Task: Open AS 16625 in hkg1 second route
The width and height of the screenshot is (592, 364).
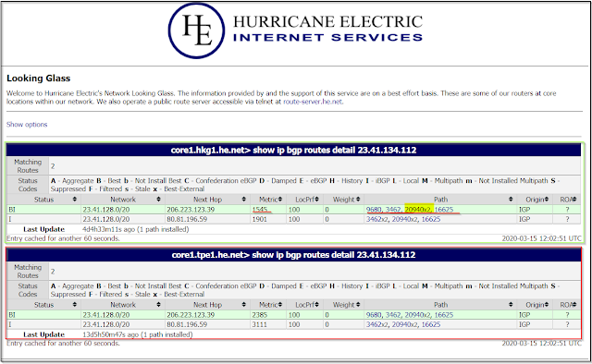Action: [x=431, y=219]
